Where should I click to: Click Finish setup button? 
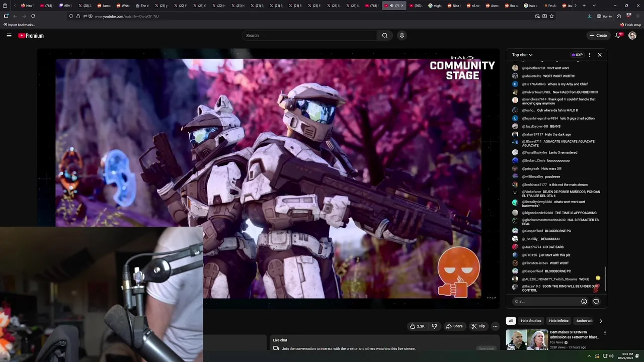[x=631, y=25]
